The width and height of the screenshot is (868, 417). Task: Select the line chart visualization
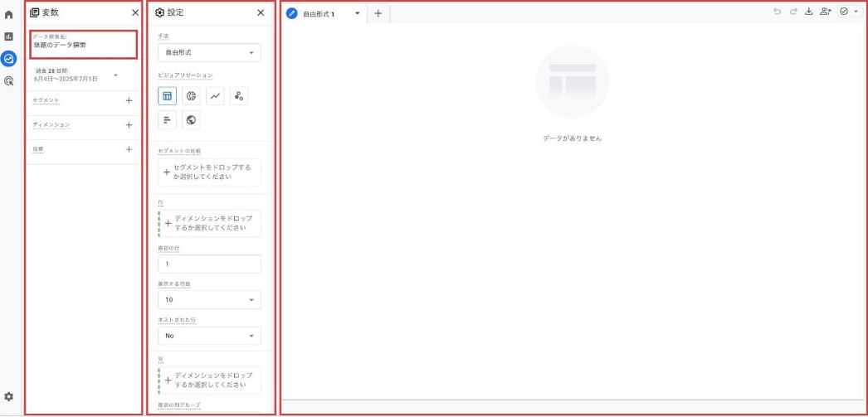point(215,96)
